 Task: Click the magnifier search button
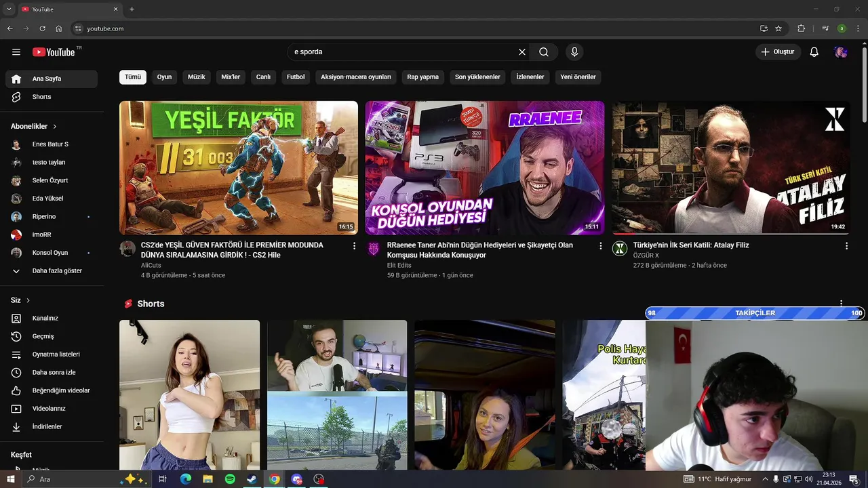[x=544, y=52]
